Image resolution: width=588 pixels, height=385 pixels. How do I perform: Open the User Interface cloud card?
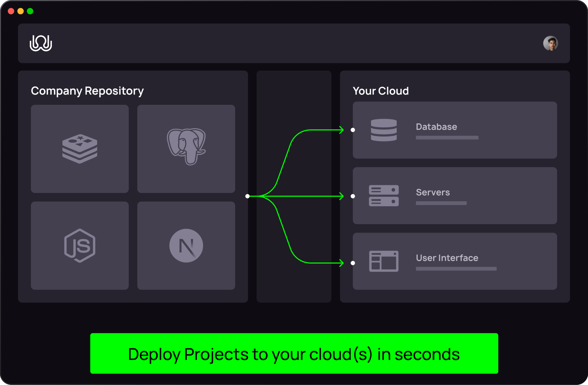tap(455, 261)
